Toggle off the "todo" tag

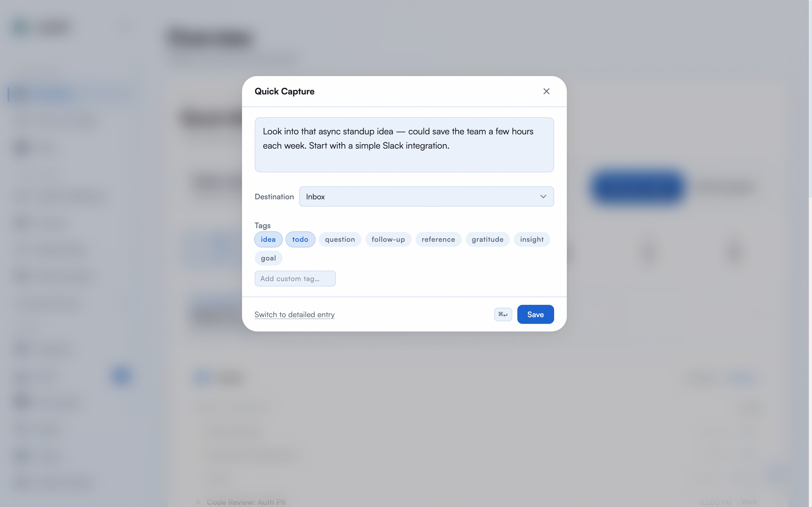coord(300,239)
